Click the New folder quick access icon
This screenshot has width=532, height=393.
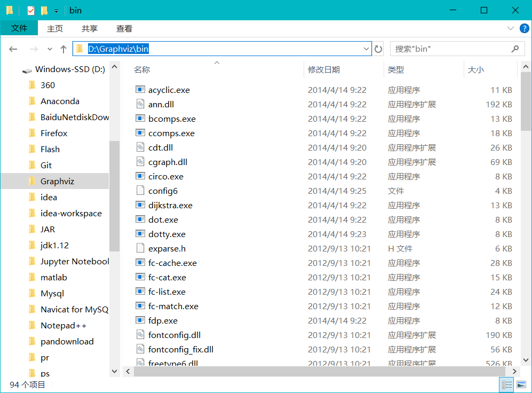pos(44,11)
